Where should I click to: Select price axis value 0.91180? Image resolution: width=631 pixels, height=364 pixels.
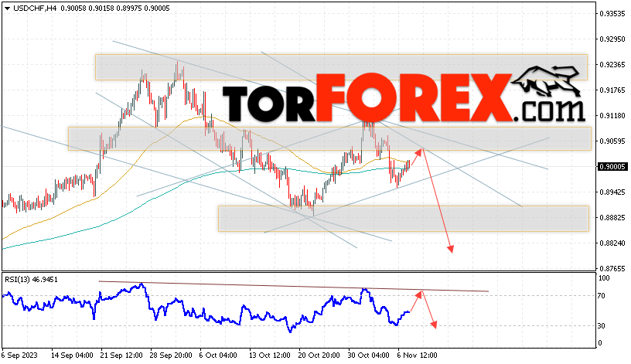[612, 115]
